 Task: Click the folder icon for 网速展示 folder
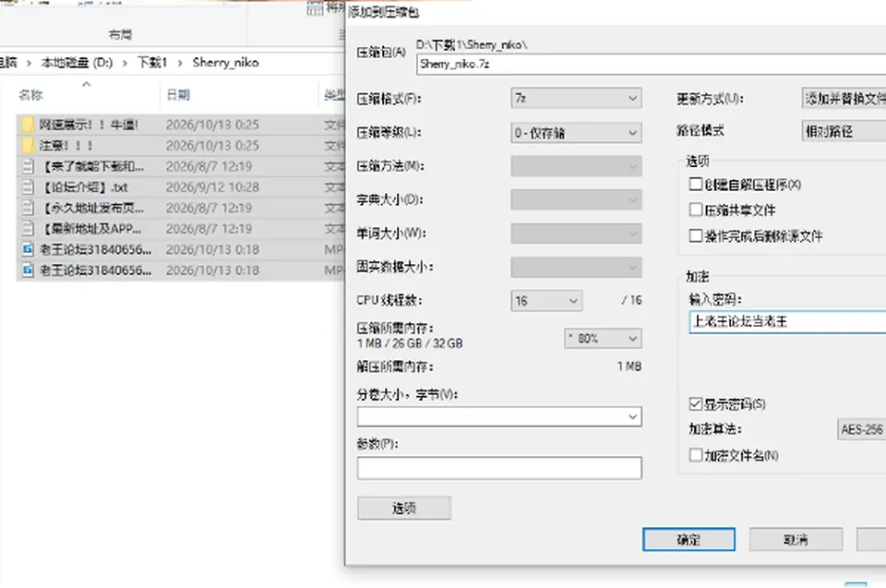pyautogui.click(x=28, y=125)
